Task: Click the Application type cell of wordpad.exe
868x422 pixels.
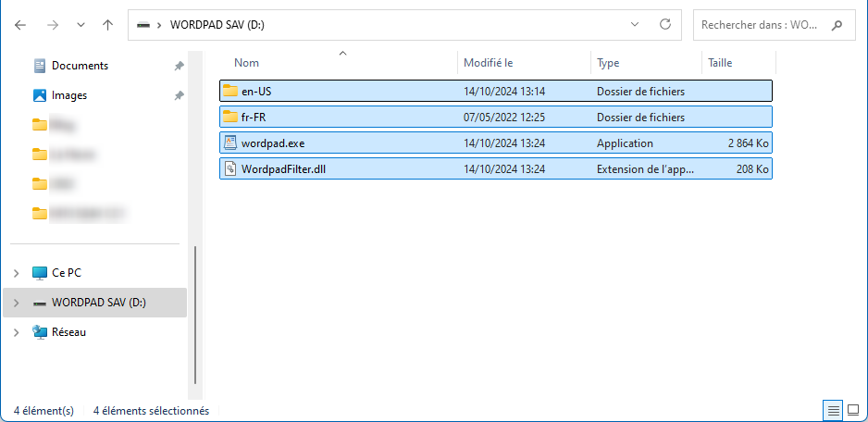Action: (x=625, y=143)
